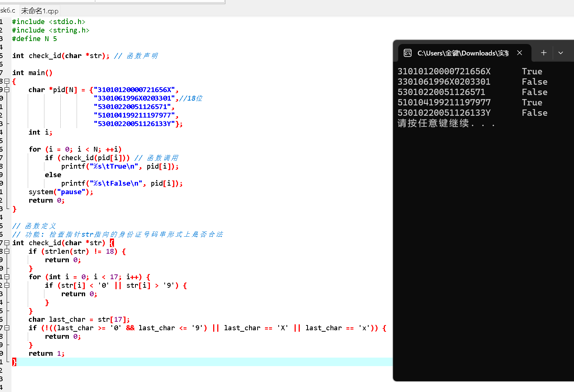Click console output row 3301061996X0203301 False
574x392 pixels.
(x=473, y=82)
